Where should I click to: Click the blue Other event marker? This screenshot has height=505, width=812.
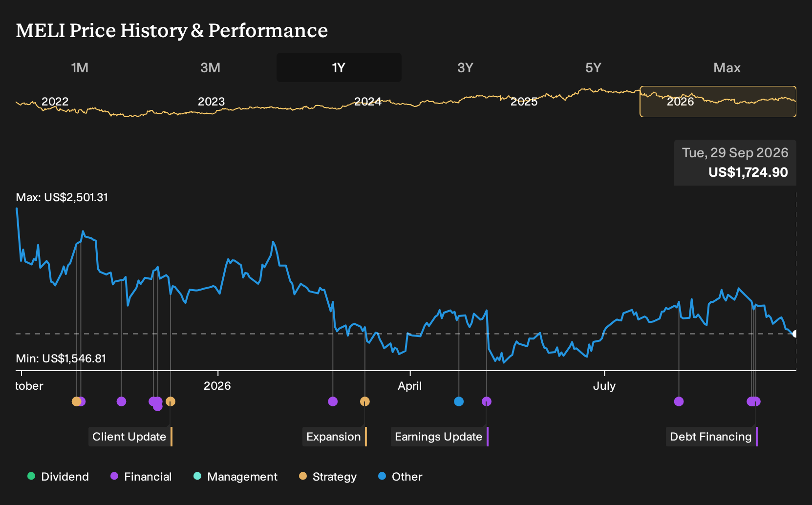point(458,401)
